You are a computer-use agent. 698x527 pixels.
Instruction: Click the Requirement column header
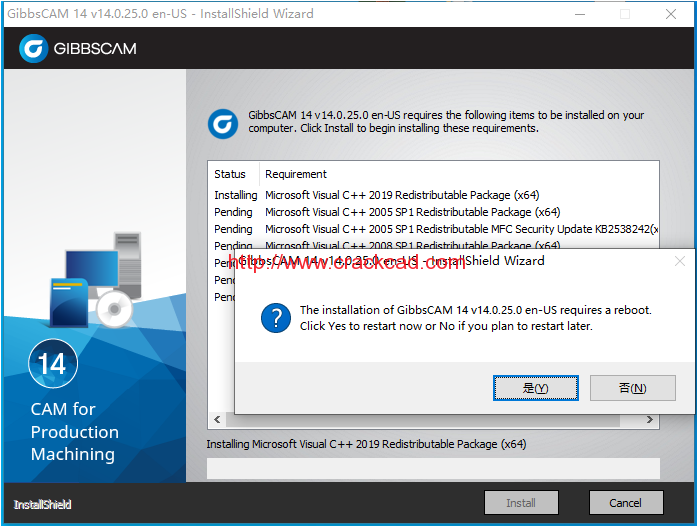click(x=296, y=174)
